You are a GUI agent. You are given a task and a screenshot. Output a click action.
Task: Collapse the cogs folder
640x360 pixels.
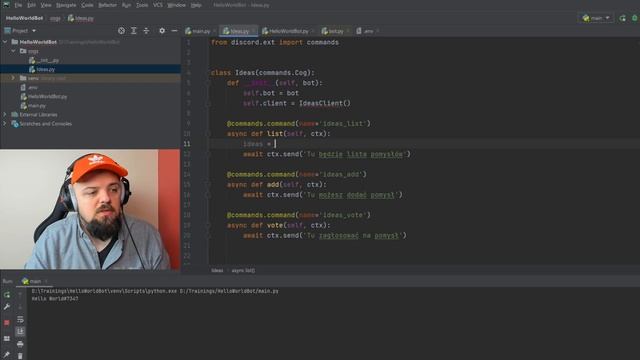click(x=13, y=51)
